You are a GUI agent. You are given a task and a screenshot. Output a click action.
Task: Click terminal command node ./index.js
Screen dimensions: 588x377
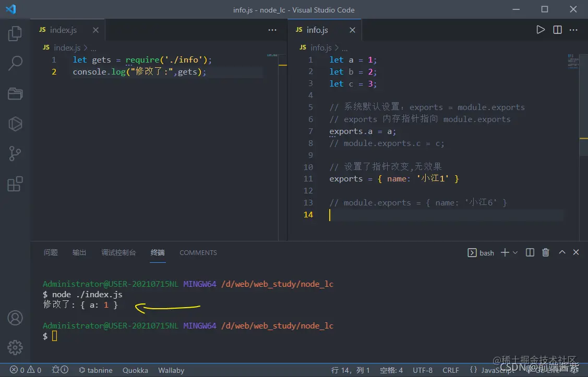click(x=87, y=295)
